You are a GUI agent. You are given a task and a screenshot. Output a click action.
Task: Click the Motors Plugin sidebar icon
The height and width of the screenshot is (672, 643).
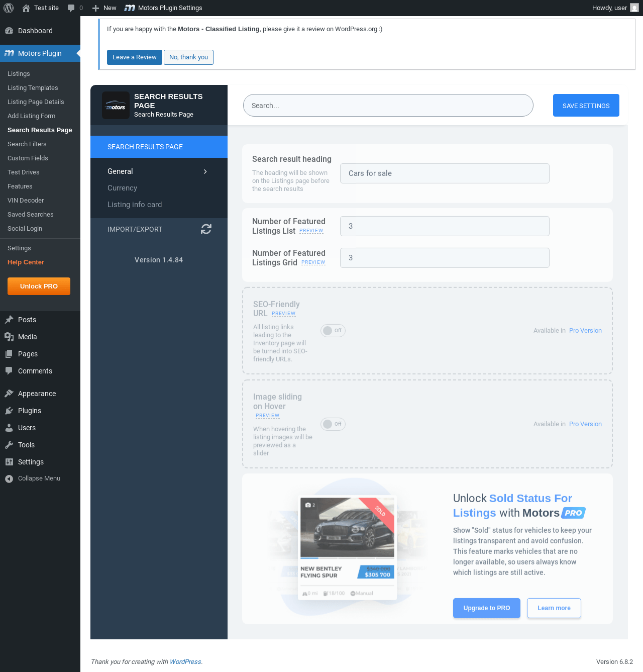9,53
